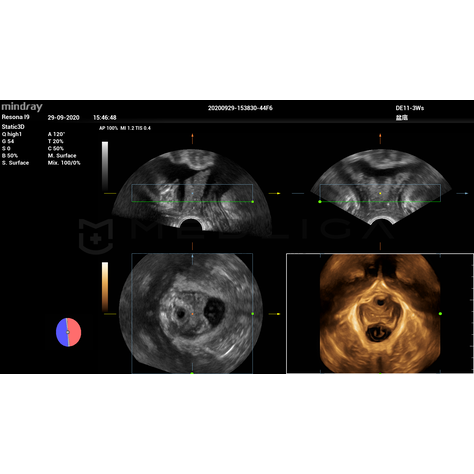The height and width of the screenshot is (474, 474).
Task: Click the 'TIS 0.4' readout
Action: pos(143,128)
